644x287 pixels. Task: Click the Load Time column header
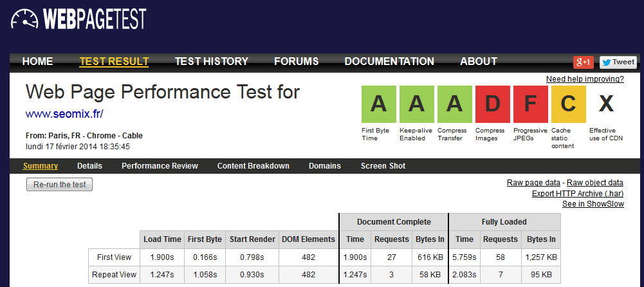point(162,239)
